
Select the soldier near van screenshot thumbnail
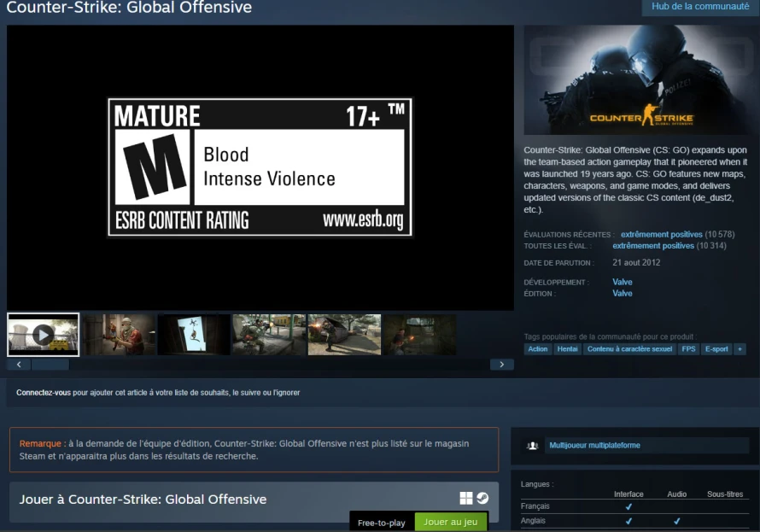click(345, 335)
